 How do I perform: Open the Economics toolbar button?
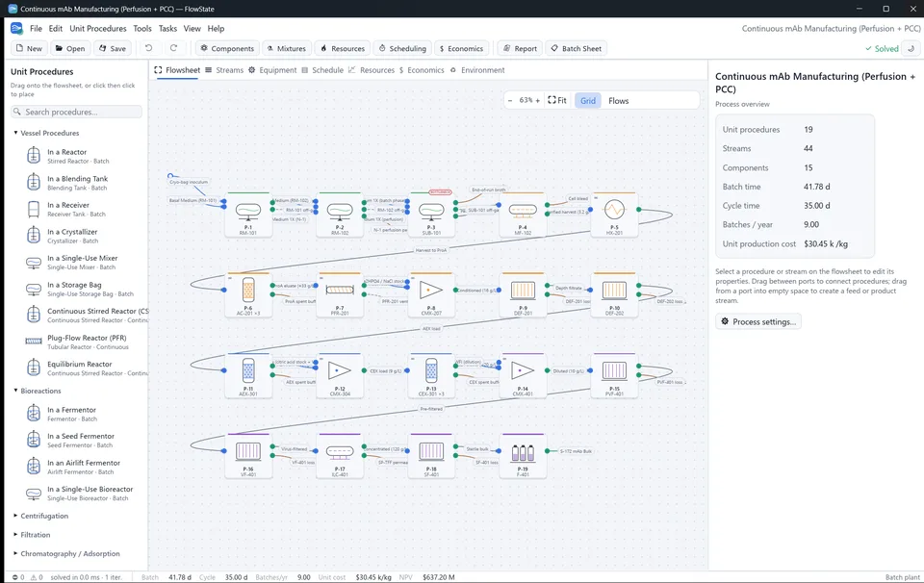461,48
